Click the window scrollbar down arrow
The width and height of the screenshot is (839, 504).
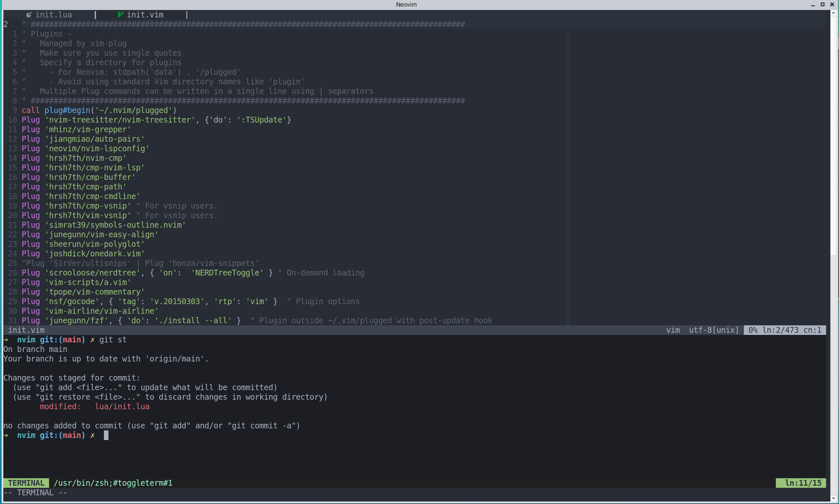coord(833,498)
